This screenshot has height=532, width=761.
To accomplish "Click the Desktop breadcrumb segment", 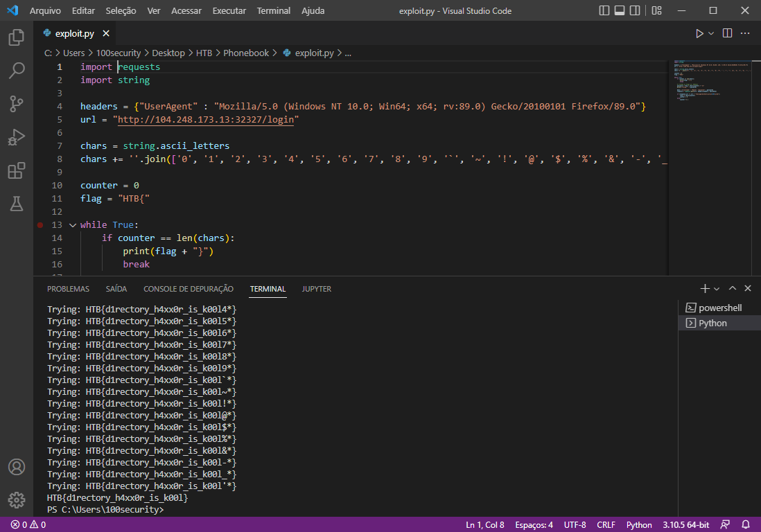I will pyautogui.click(x=168, y=53).
